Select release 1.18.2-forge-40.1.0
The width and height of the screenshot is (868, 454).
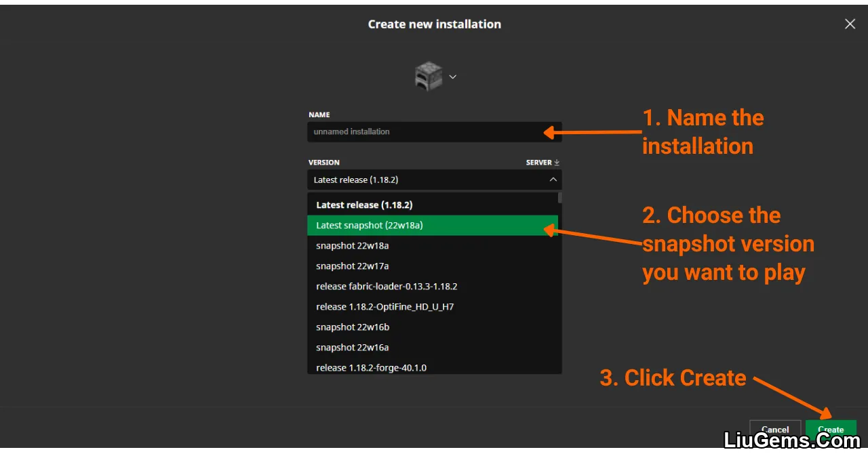point(433,367)
